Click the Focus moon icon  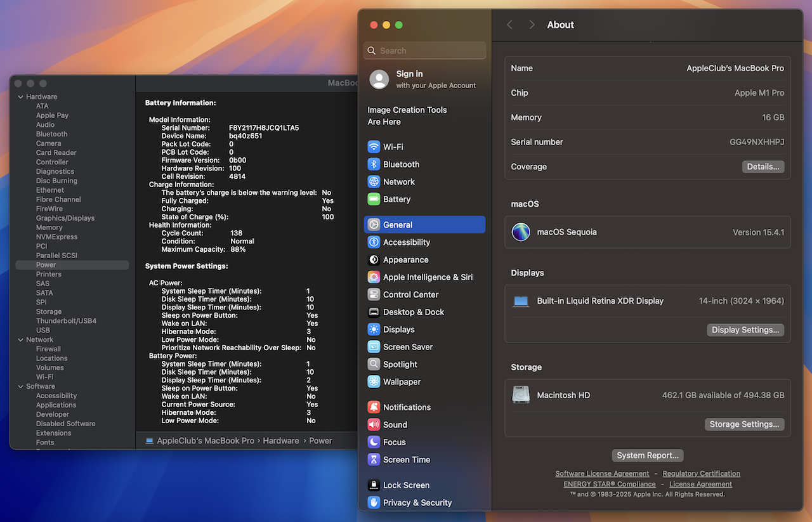coord(374,442)
